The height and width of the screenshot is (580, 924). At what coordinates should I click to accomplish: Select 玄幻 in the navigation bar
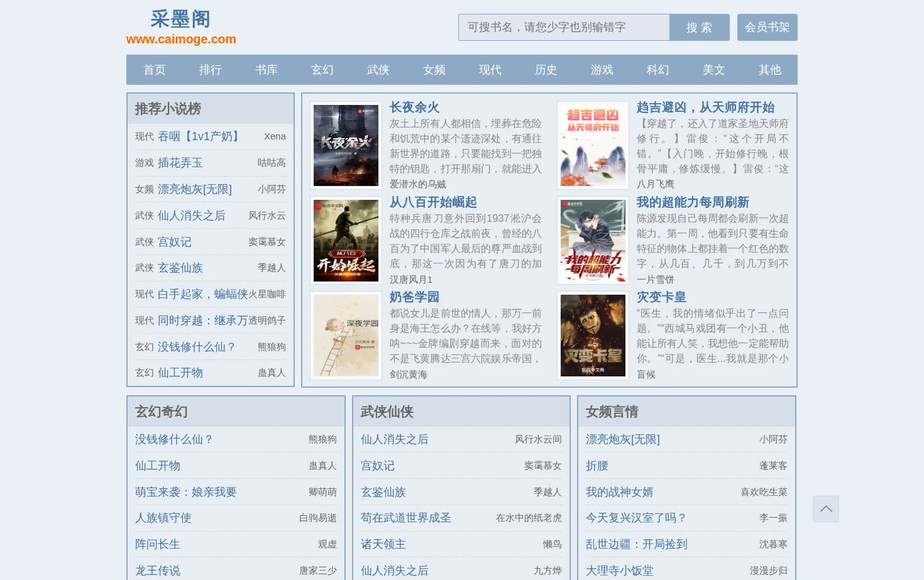tap(322, 70)
